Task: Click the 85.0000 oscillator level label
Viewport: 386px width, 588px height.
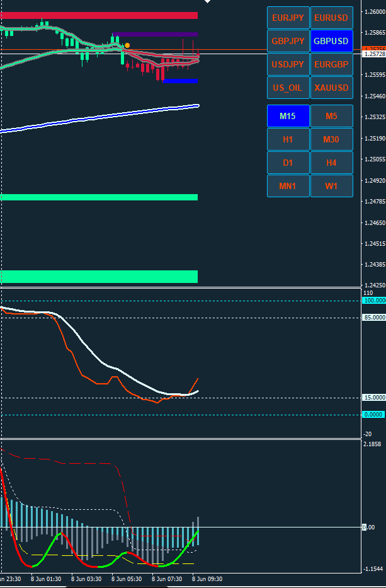Action: 374,318
